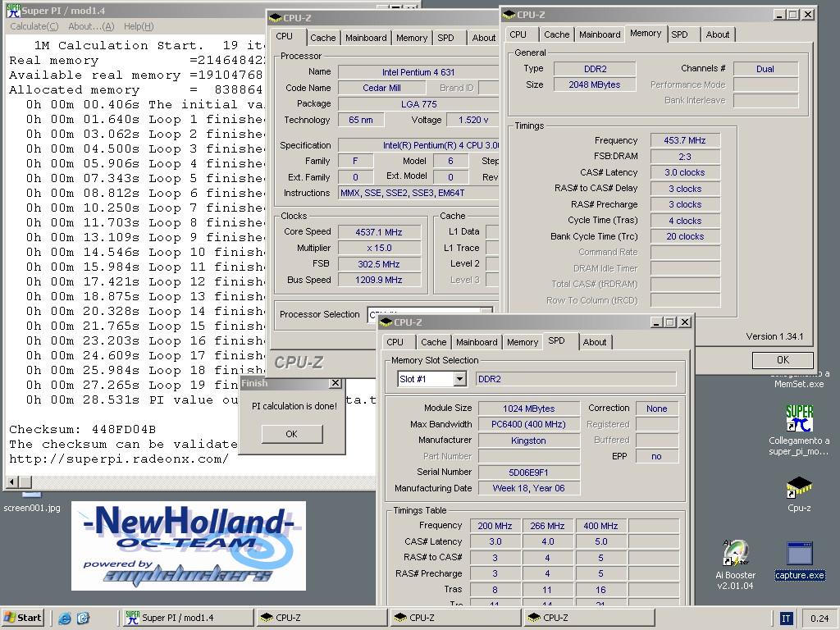Image resolution: width=840 pixels, height=630 pixels.
Task: Open About tab in the CPU-Z SPD window
Action: 595,342
